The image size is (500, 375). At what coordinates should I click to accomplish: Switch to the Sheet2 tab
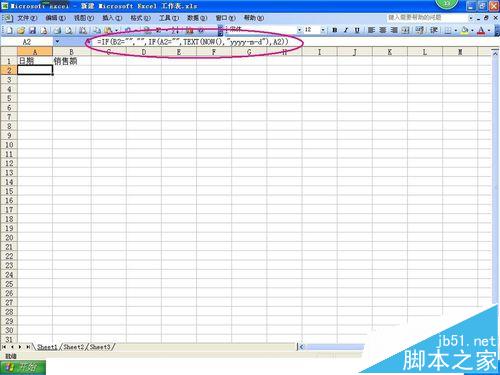click(74, 347)
